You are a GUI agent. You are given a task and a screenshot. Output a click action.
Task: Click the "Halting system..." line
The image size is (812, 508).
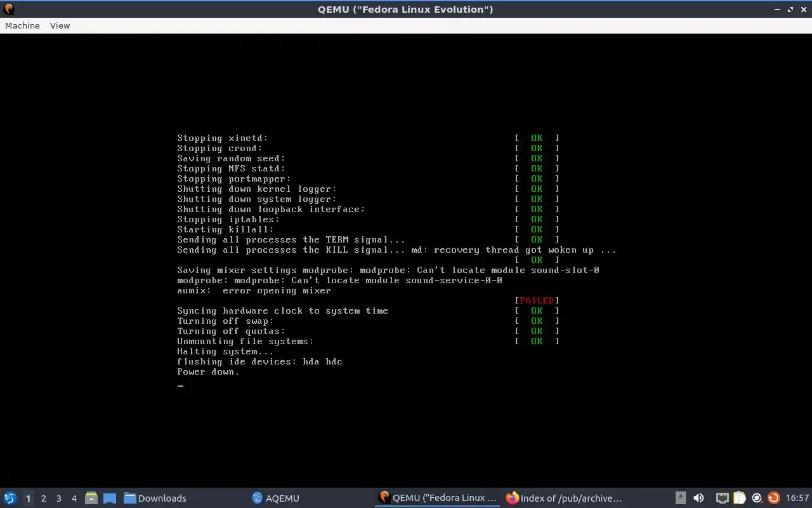[225, 351]
